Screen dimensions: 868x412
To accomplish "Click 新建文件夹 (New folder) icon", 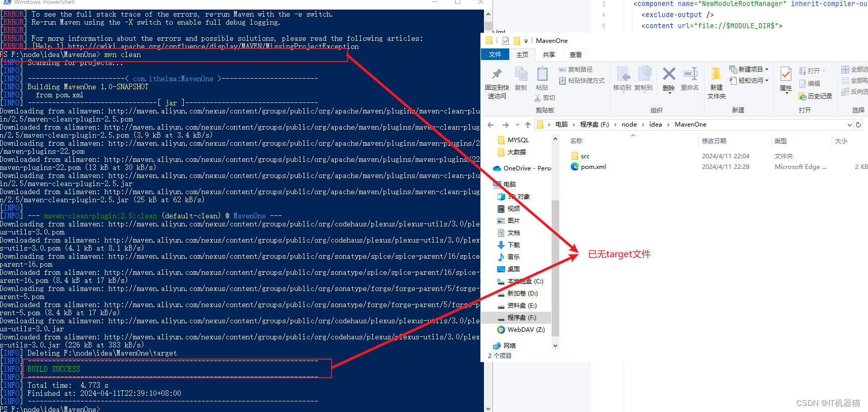I will point(716,74).
